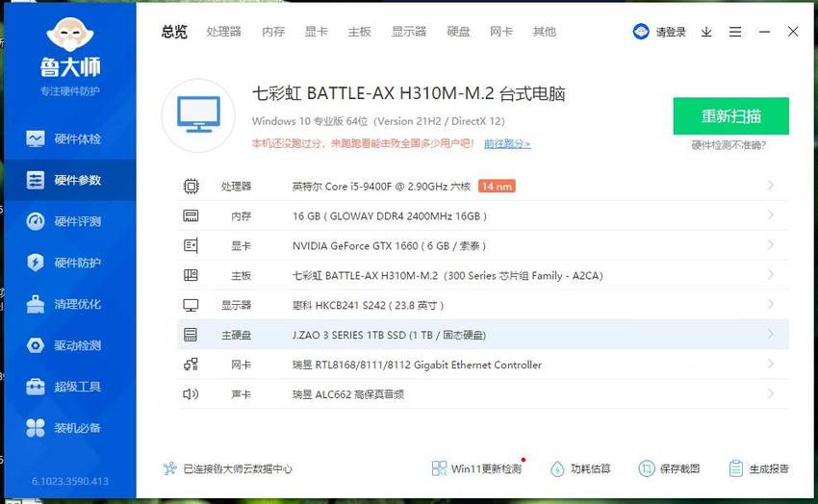This screenshot has height=504, width=818.
Task: Switch to the 显示器 tab
Action: tap(409, 32)
